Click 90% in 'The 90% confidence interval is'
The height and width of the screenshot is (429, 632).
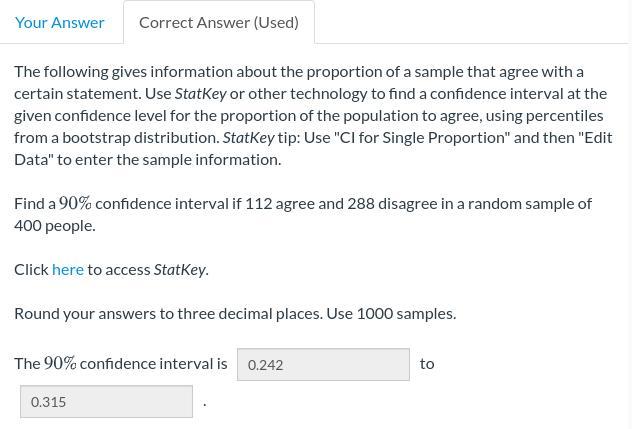[x=60, y=363]
